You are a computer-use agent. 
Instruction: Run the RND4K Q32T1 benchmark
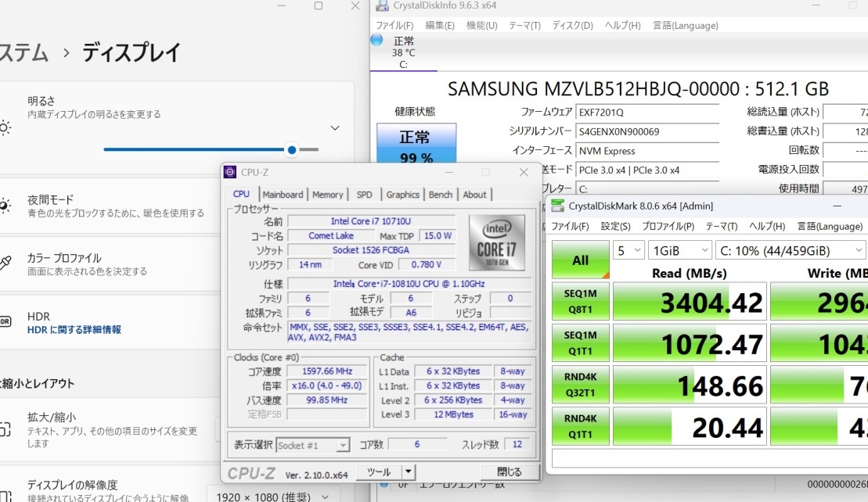pyautogui.click(x=580, y=385)
